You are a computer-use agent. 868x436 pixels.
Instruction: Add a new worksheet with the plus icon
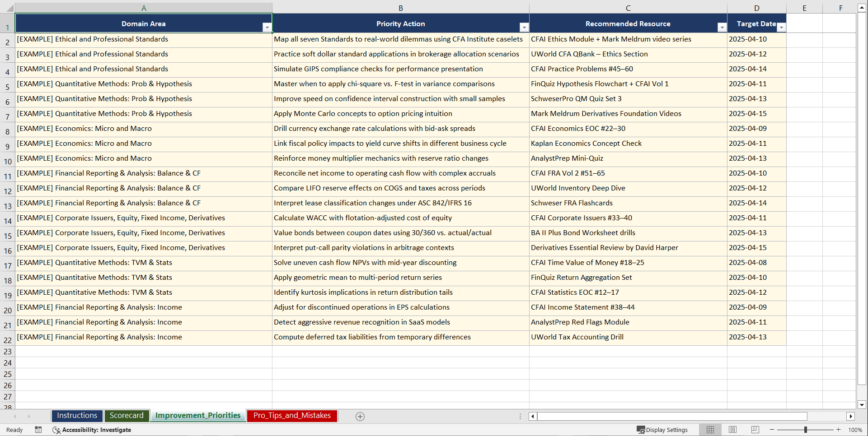tap(360, 416)
